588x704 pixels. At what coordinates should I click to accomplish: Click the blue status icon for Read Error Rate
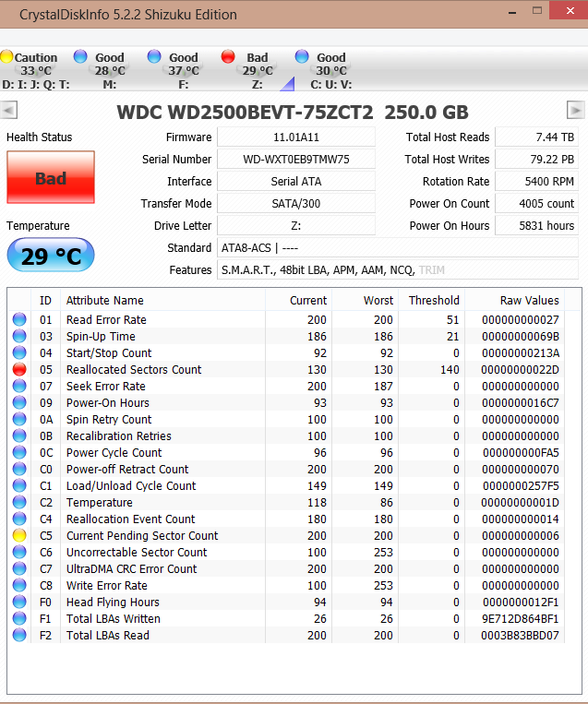pos(19,319)
